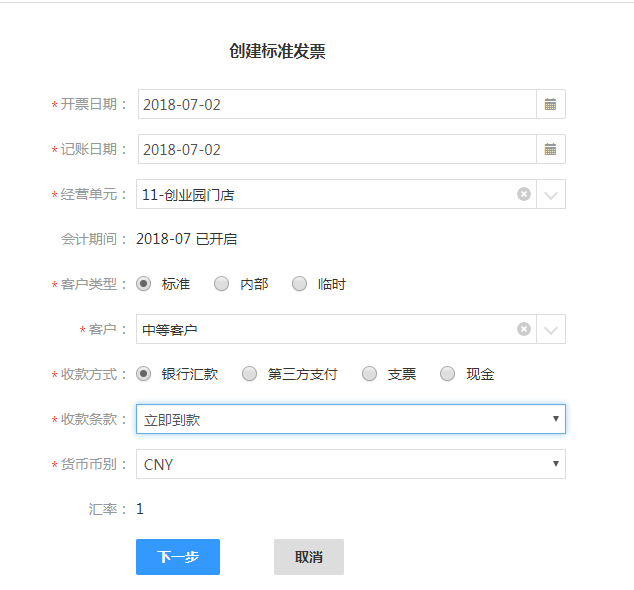
Task: Open calendar picker for 开票日期
Action: click(551, 104)
